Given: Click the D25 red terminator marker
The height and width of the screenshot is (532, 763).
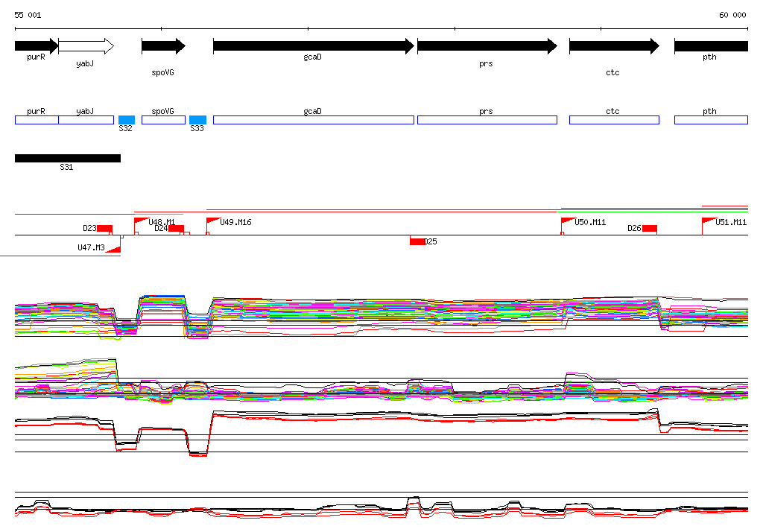Looking at the screenshot, I should (417, 241).
